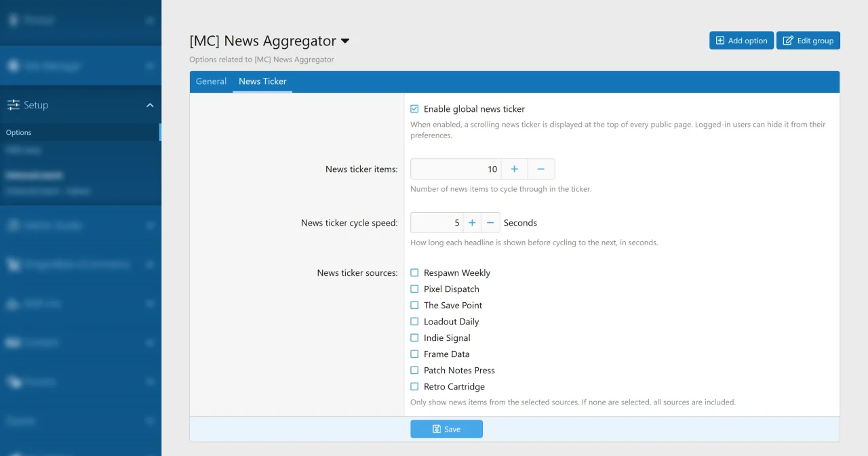
Task: Check the Loadout Daily source
Action: pos(414,322)
